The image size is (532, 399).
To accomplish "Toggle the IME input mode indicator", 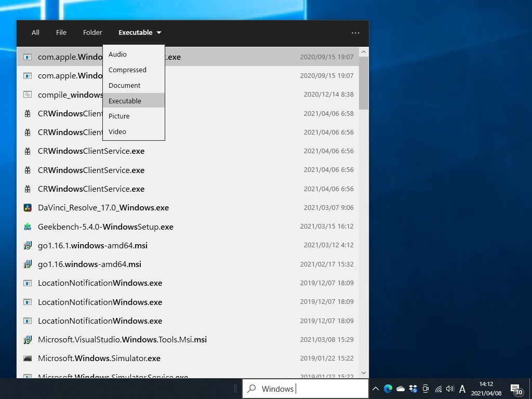I will [x=462, y=388].
